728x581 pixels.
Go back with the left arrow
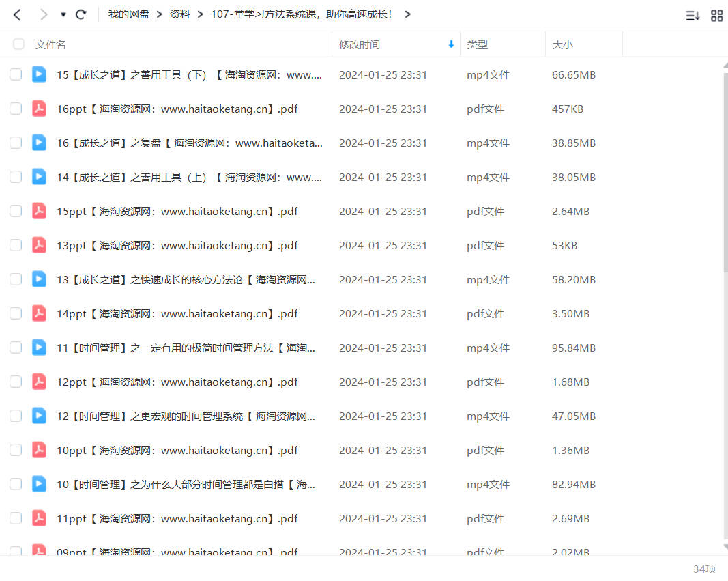(x=17, y=15)
